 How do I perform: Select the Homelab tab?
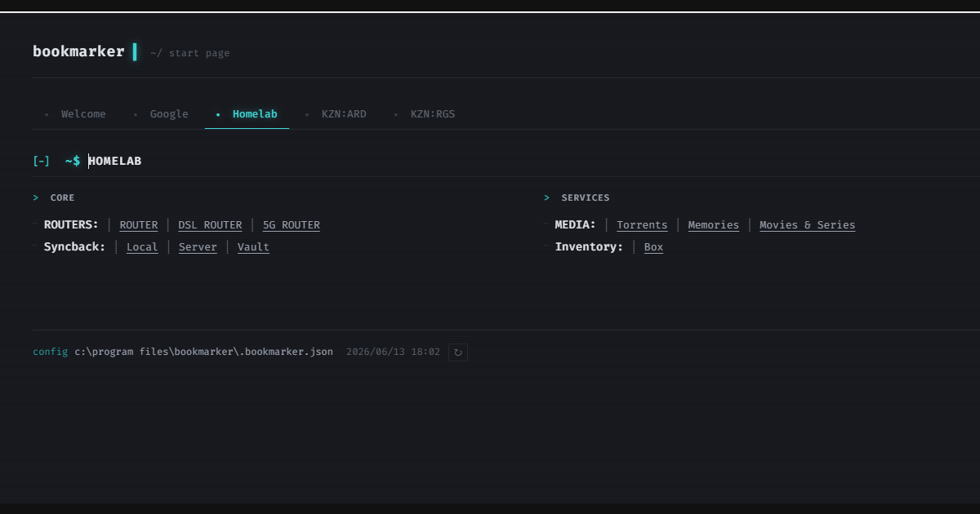247,114
